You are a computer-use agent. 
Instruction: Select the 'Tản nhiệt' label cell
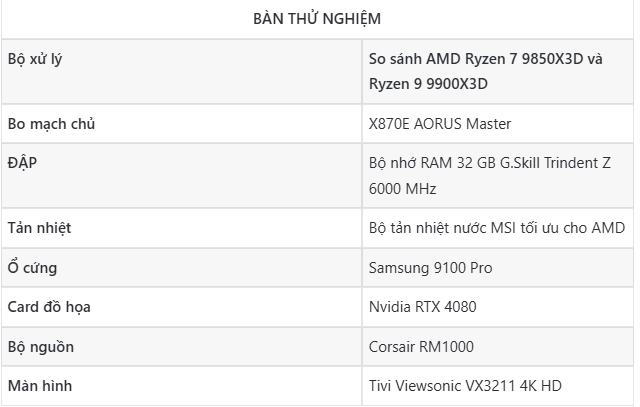pos(39,228)
